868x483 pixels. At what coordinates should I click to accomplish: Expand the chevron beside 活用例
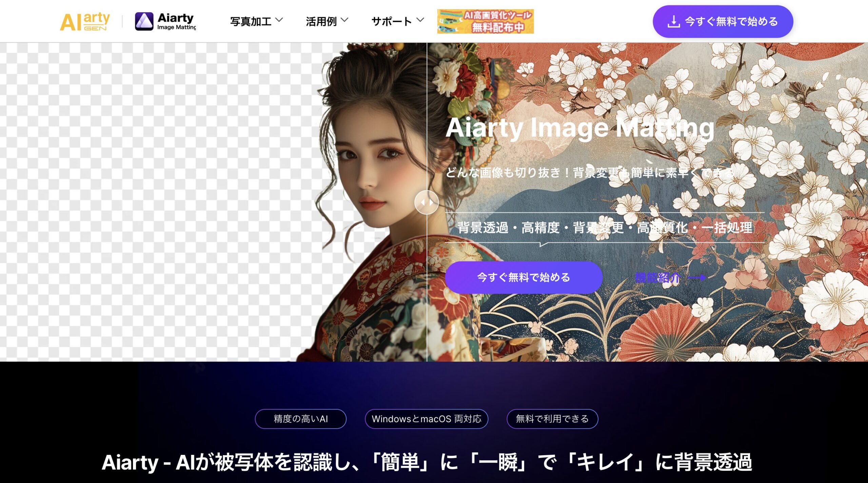tap(344, 20)
